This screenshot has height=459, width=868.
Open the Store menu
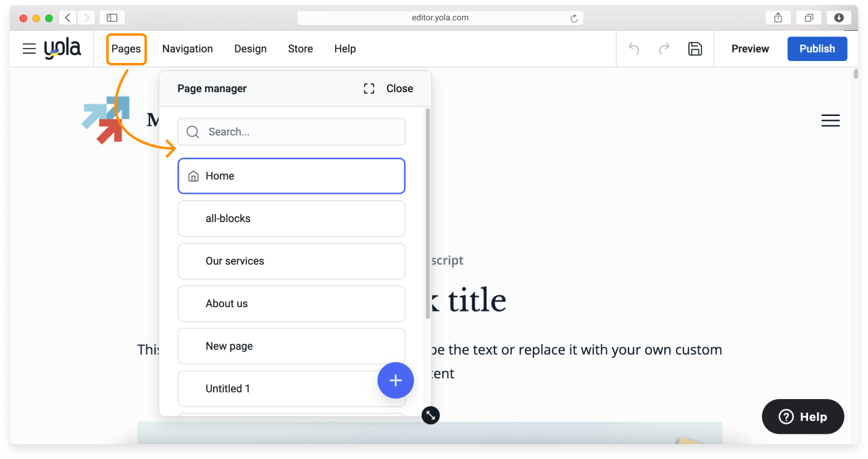coord(300,49)
